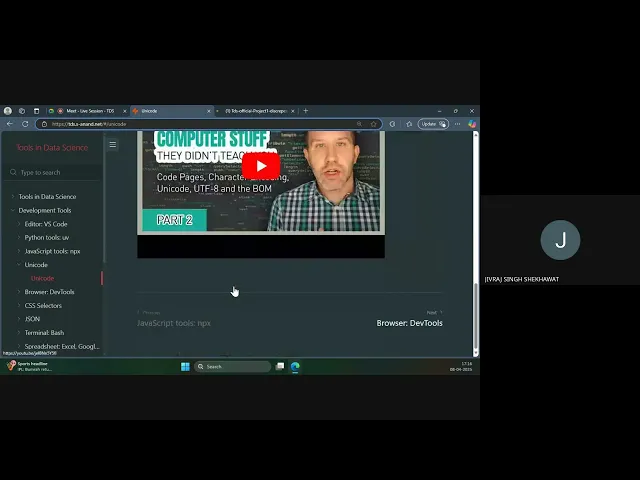Image resolution: width=640 pixels, height=480 pixels.
Task: Expand the Tools in Data Science arrow
Action: [13, 196]
